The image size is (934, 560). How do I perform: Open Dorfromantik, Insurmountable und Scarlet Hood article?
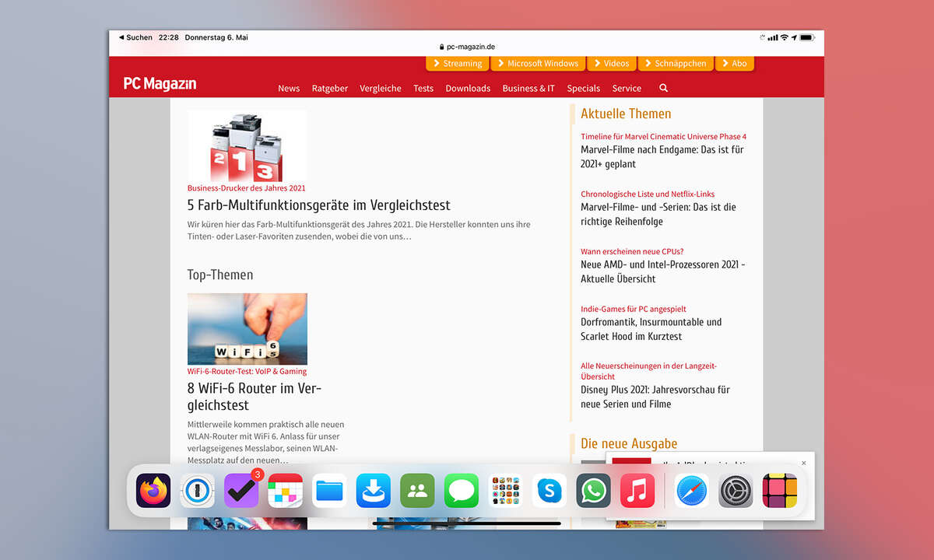[x=651, y=329]
